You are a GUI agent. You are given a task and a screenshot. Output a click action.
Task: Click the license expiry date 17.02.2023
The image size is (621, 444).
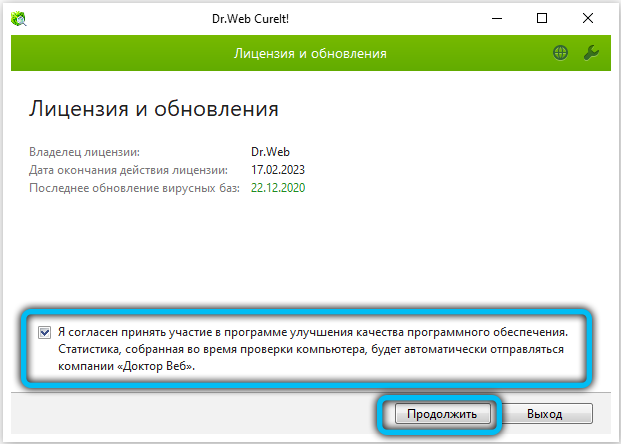click(278, 170)
